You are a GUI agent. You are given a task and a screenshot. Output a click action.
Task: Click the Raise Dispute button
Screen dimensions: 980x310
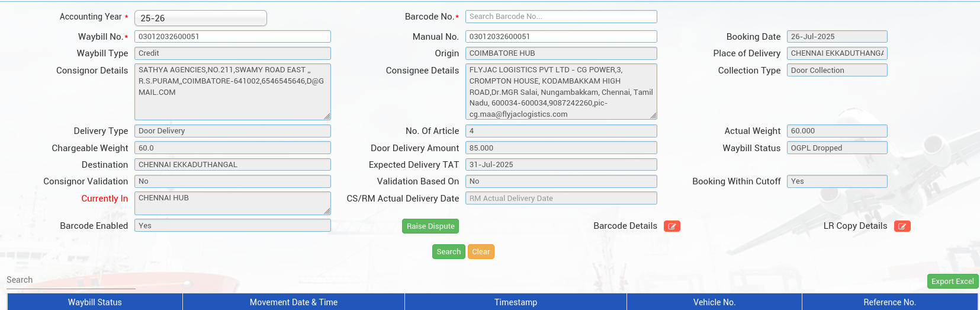(430, 226)
